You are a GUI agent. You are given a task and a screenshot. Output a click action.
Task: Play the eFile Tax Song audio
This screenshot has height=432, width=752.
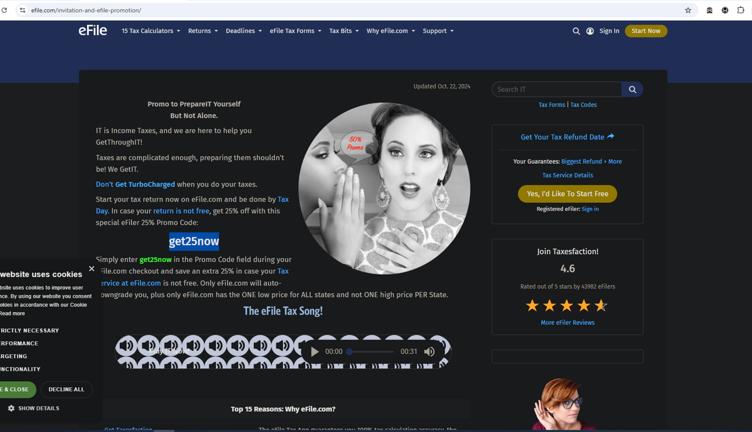point(315,351)
